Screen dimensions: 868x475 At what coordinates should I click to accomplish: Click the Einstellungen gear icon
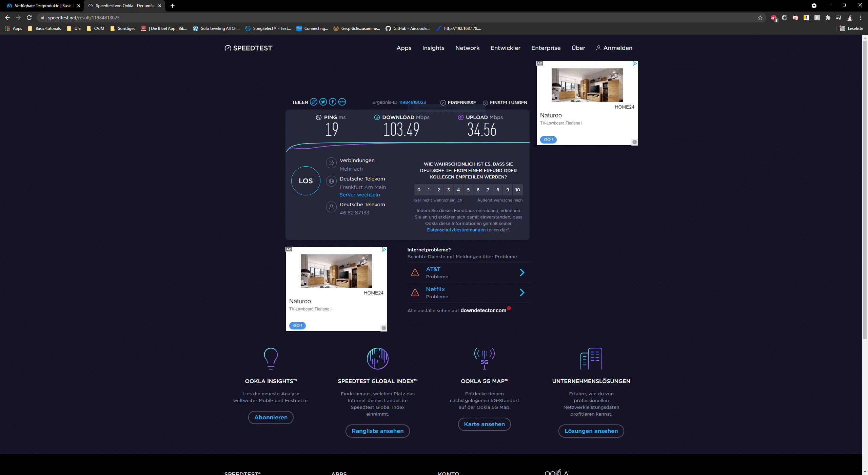click(x=486, y=103)
